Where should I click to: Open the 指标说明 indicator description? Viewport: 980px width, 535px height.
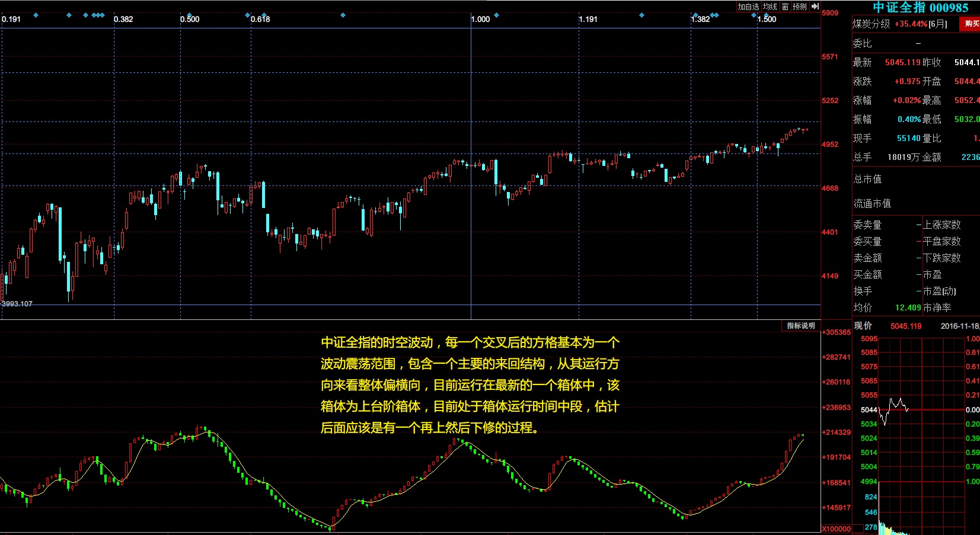pos(801,326)
